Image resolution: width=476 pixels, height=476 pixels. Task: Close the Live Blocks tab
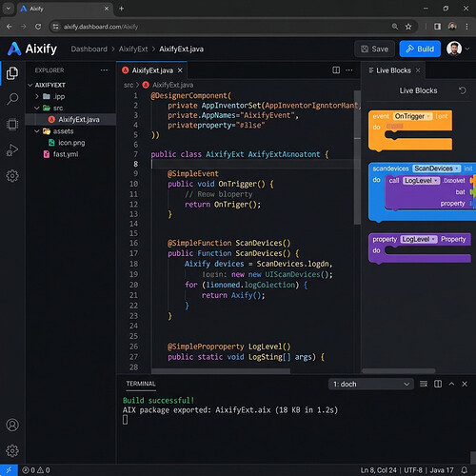coord(418,70)
